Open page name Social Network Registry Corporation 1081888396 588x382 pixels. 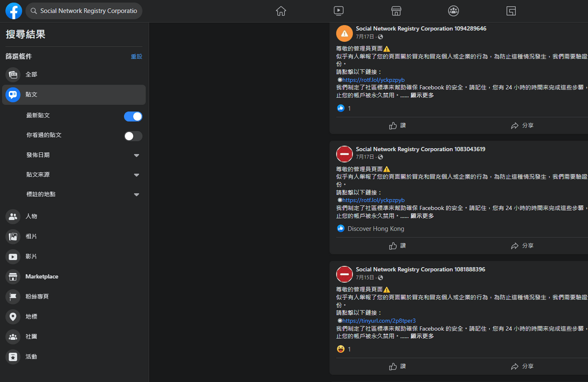click(420, 270)
